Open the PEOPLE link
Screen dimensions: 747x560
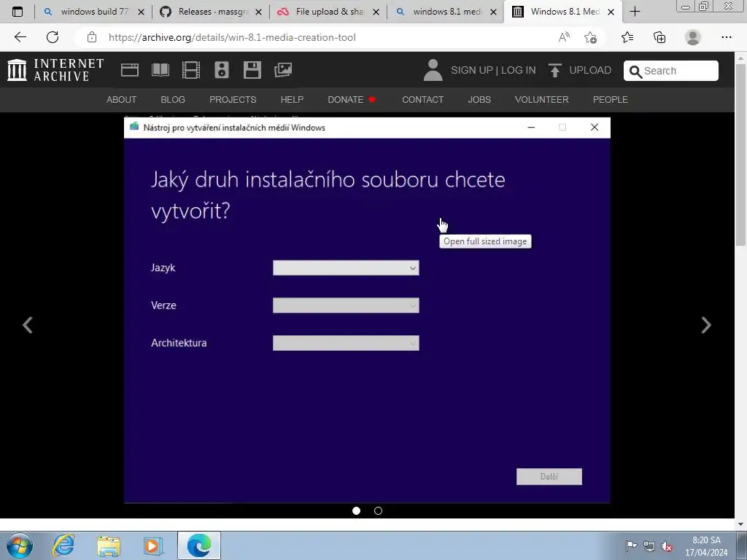tap(611, 99)
